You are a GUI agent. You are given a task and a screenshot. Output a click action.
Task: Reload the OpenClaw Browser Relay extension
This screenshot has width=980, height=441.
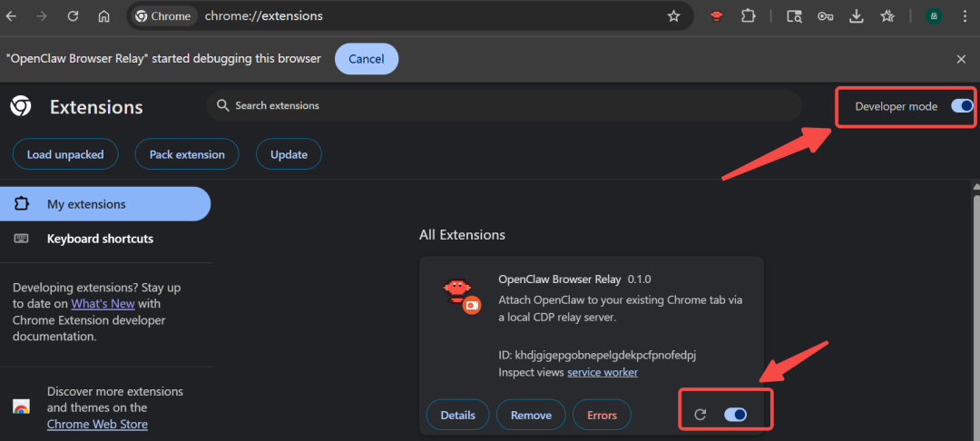[x=700, y=414]
